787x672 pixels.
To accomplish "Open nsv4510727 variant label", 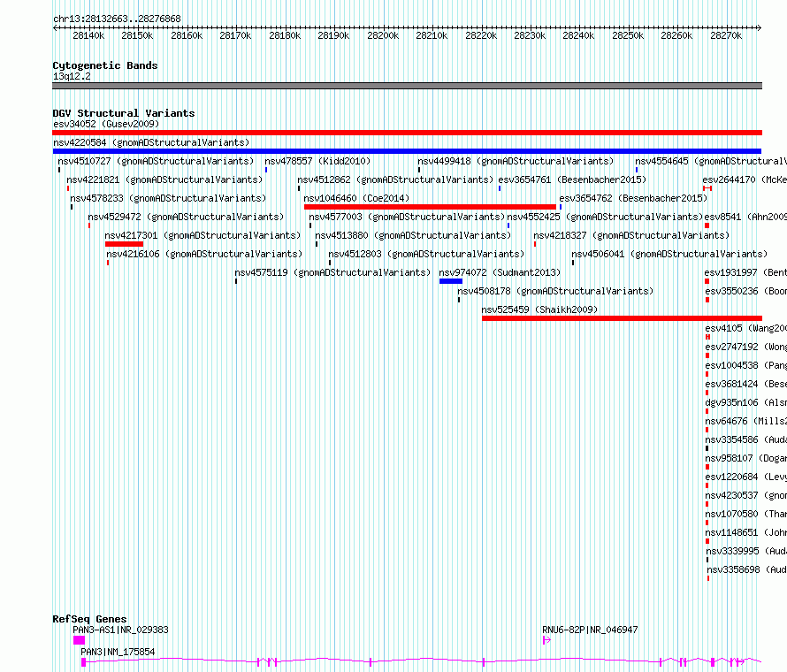I will [x=156, y=161].
